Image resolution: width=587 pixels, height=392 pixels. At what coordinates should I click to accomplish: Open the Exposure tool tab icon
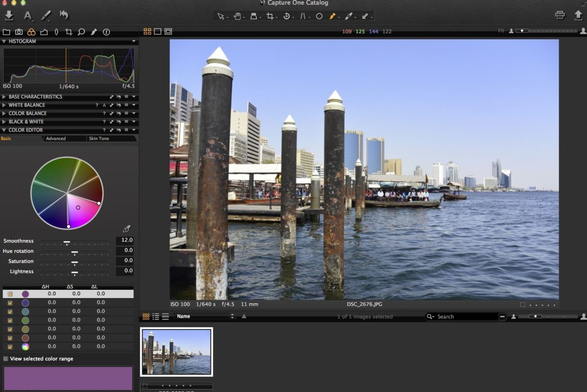(x=44, y=32)
